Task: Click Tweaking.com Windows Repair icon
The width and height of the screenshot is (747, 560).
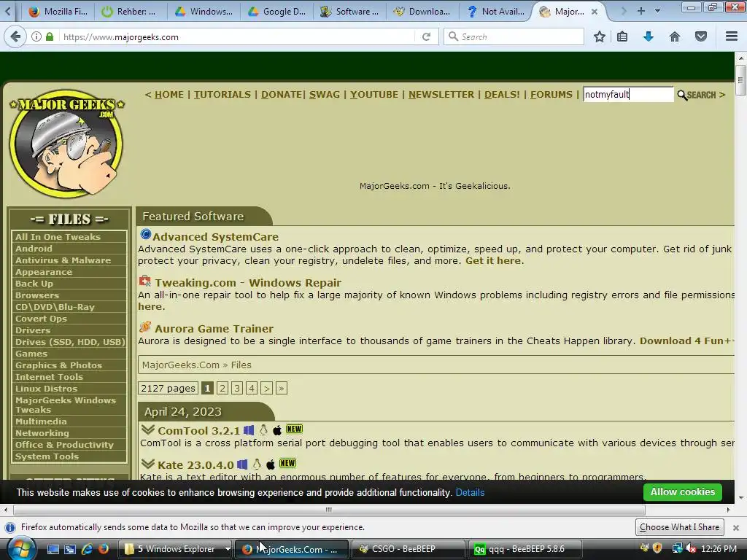Action: coord(145,281)
